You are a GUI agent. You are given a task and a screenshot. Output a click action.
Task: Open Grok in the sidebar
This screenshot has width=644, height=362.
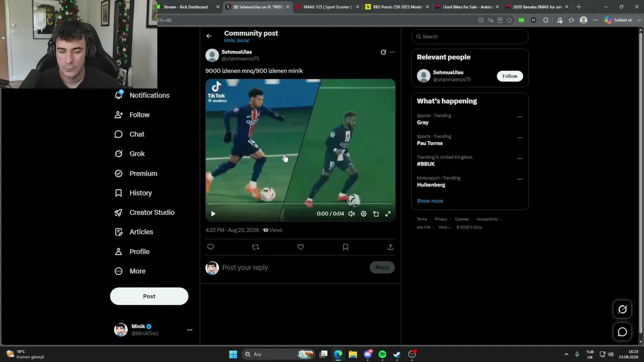click(x=130, y=154)
